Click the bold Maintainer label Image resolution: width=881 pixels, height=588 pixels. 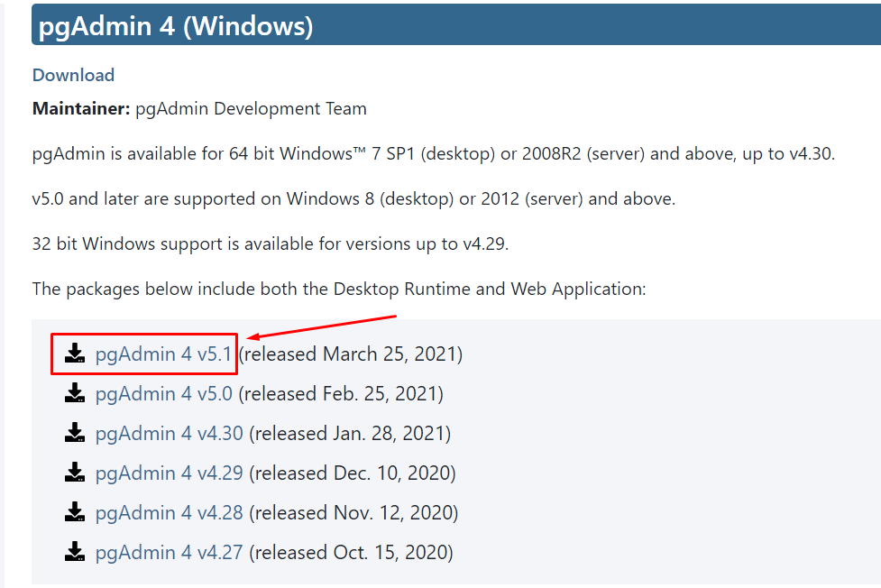pos(81,108)
